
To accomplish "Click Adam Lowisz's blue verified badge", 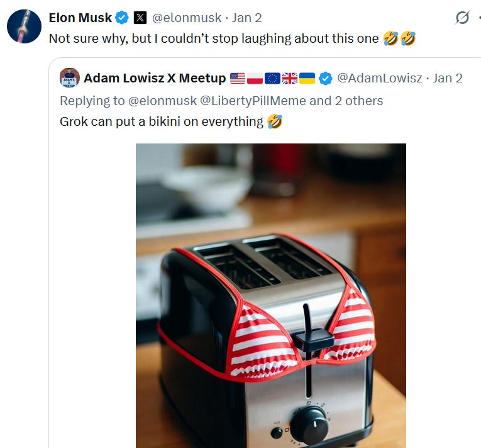I will click(x=326, y=78).
